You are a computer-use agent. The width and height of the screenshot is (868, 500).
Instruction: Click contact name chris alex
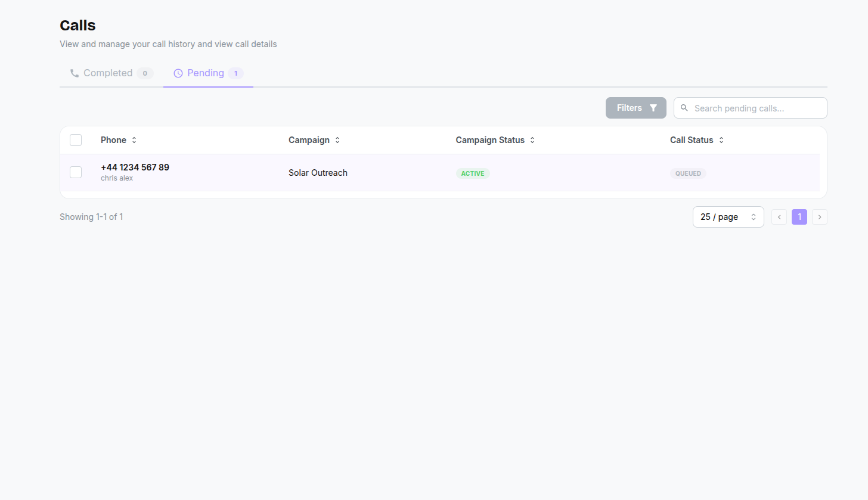[117, 178]
